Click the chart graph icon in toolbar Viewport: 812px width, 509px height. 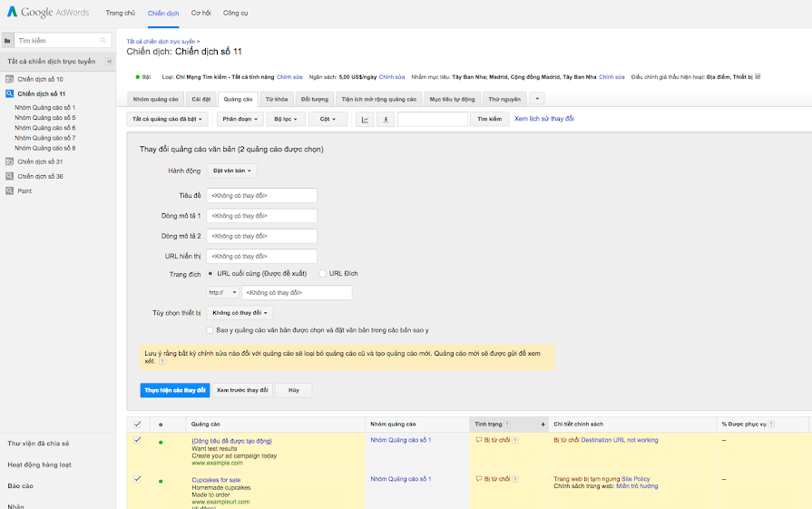pos(365,119)
